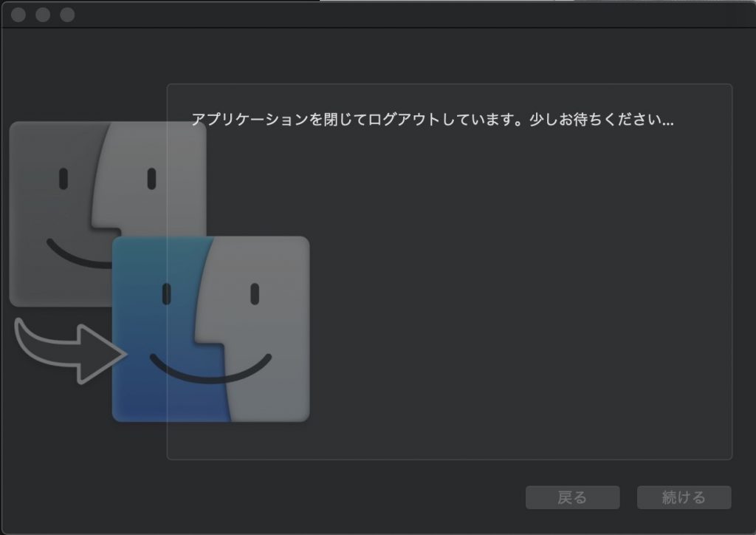Click the 続ける (Continue) button

[684, 497]
